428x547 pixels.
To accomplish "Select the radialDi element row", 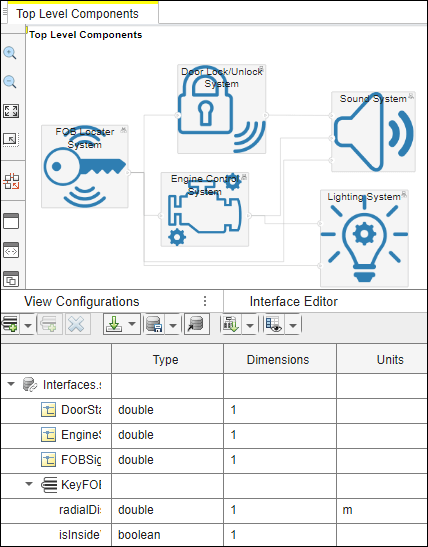I will point(214,510).
